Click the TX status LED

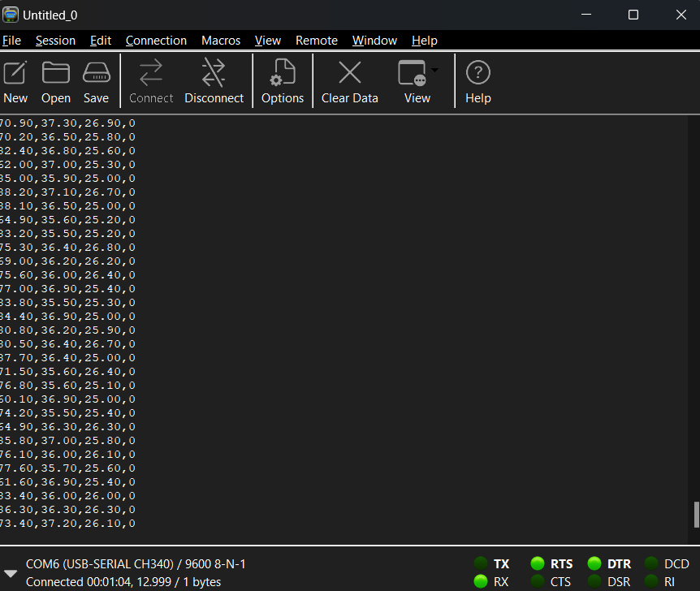tap(481, 563)
